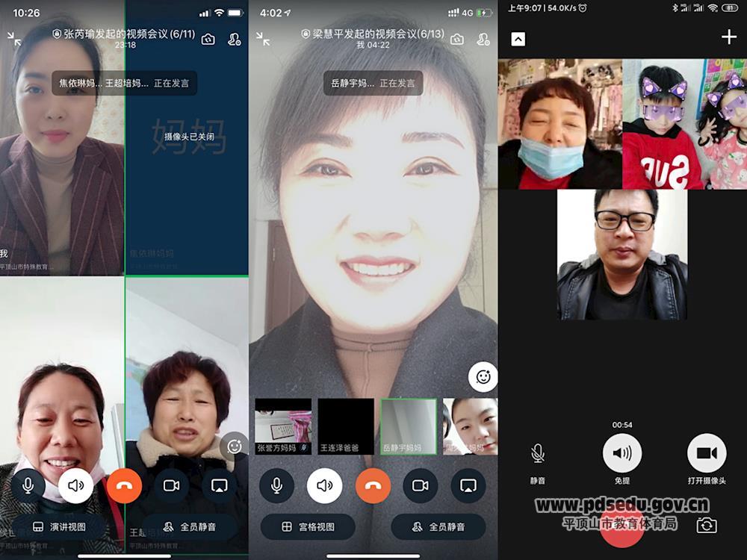
Task: Flip camera in 张芮瑜's video meeting header
Action: click(208, 40)
